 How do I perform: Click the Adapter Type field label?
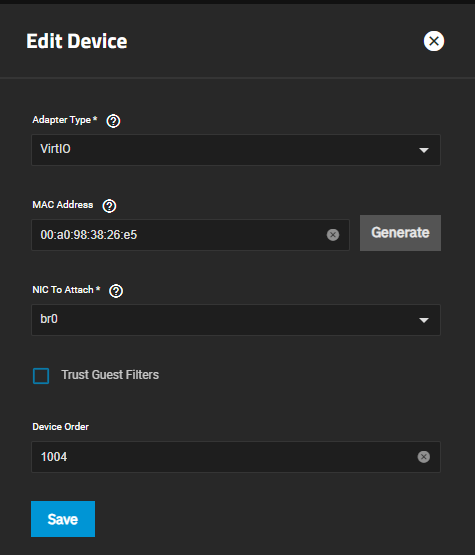65,120
